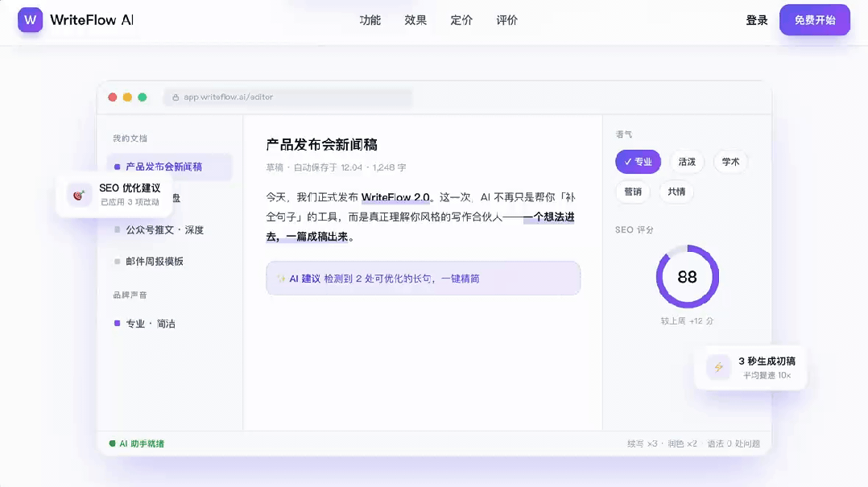The width and height of the screenshot is (868, 487).
Task: Click the sparkle icon beside AI 建议
Action: (x=281, y=279)
